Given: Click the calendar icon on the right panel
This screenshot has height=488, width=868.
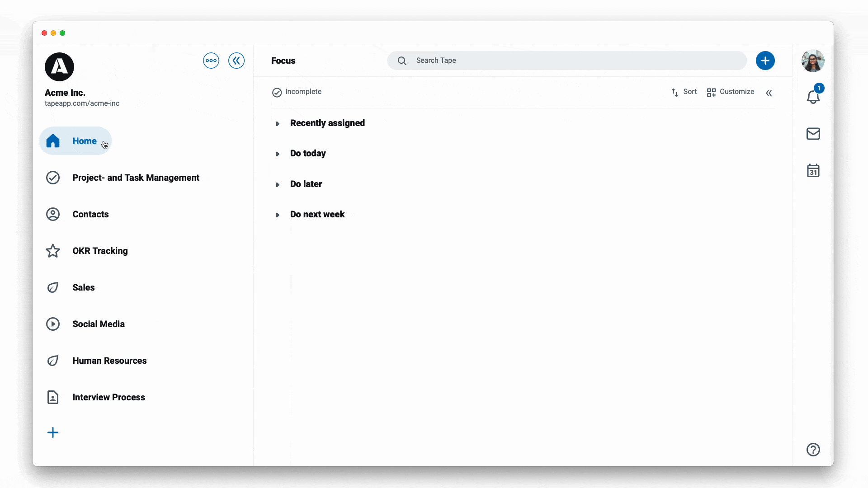Looking at the screenshot, I should pos(812,171).
